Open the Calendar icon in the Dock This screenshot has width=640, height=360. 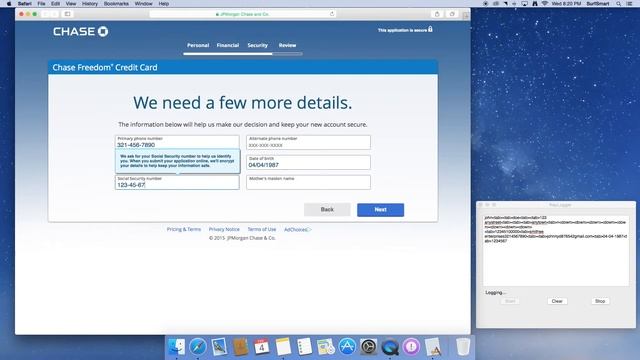click(x=262, y=347)
